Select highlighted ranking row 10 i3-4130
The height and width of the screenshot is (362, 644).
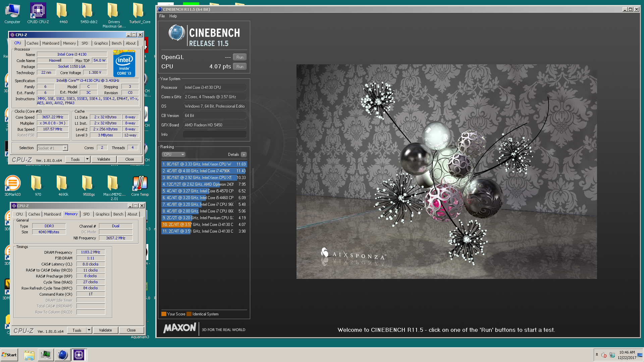point(204,225)
